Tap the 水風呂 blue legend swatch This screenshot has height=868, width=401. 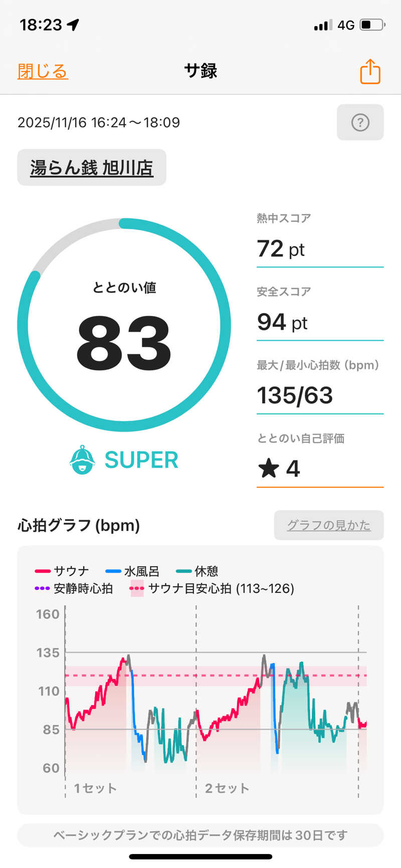point(113,571)
